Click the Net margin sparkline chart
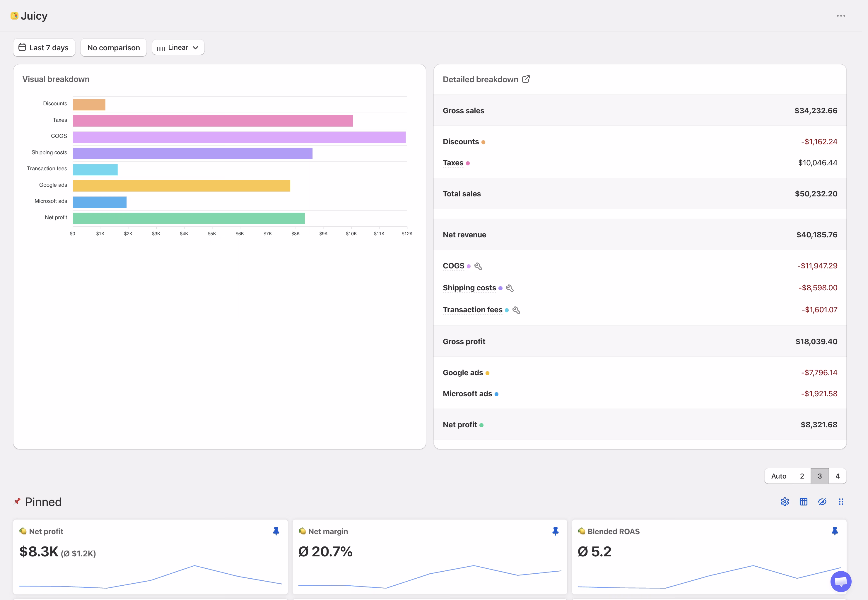The height and width of the screenshot is (600, 868). point(430,577)
